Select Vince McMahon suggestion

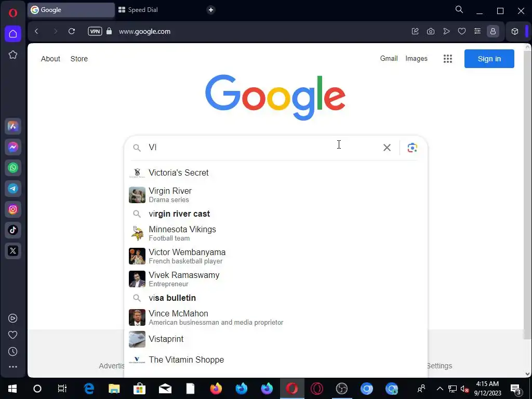coord(276,317)
